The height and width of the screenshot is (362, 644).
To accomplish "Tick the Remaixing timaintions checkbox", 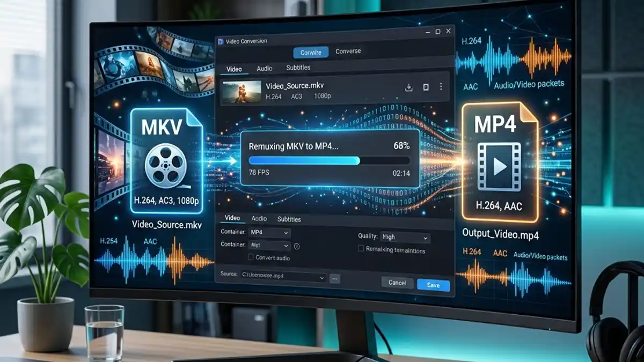I will [361, 249].
